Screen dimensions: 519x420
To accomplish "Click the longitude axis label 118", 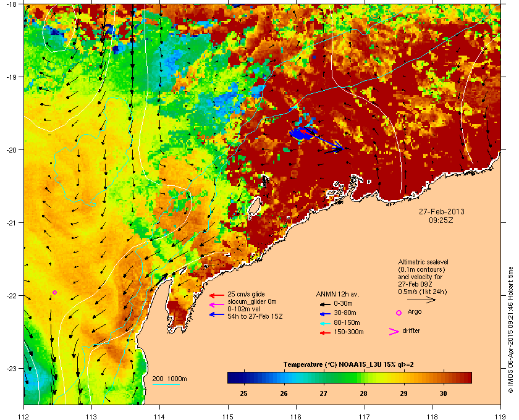I will click(x=432, y=417).
